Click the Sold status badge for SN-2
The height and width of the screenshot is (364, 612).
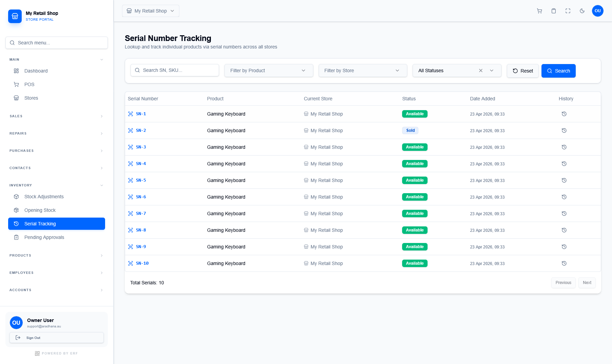point(410,130)
